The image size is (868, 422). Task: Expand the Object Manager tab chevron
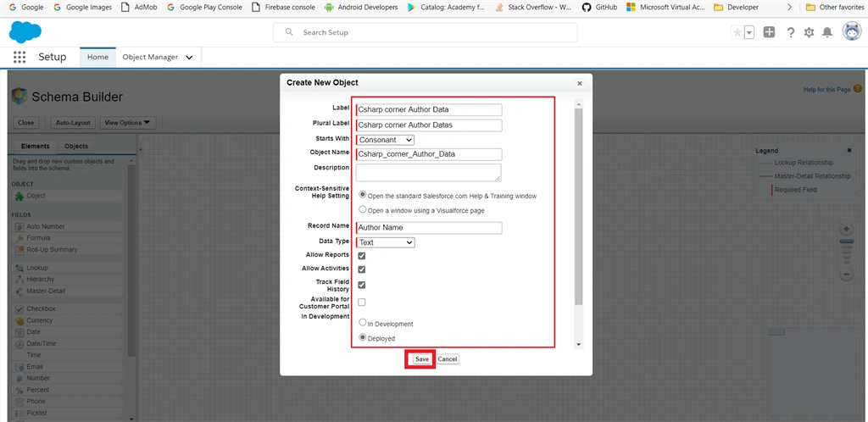point(189,58)
